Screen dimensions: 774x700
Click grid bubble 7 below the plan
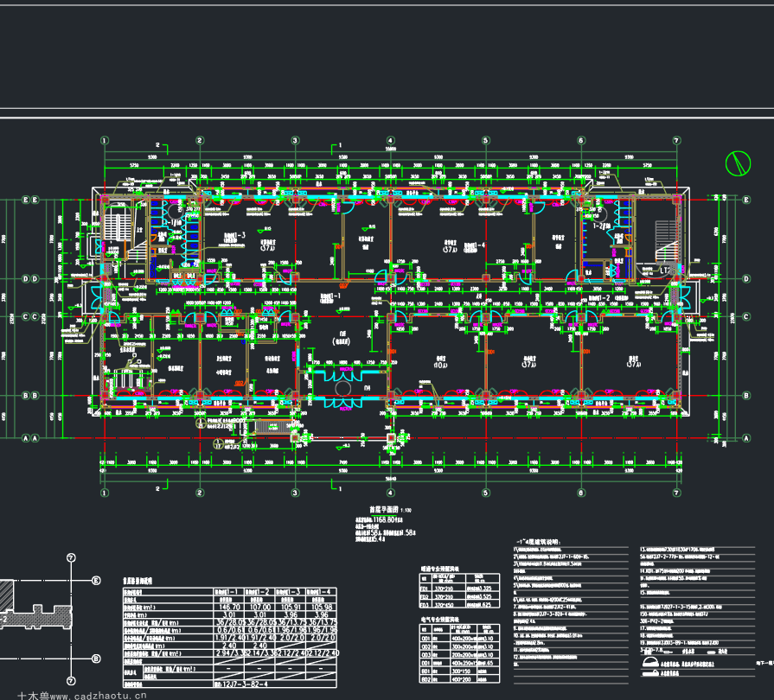[x=677, y=493]
